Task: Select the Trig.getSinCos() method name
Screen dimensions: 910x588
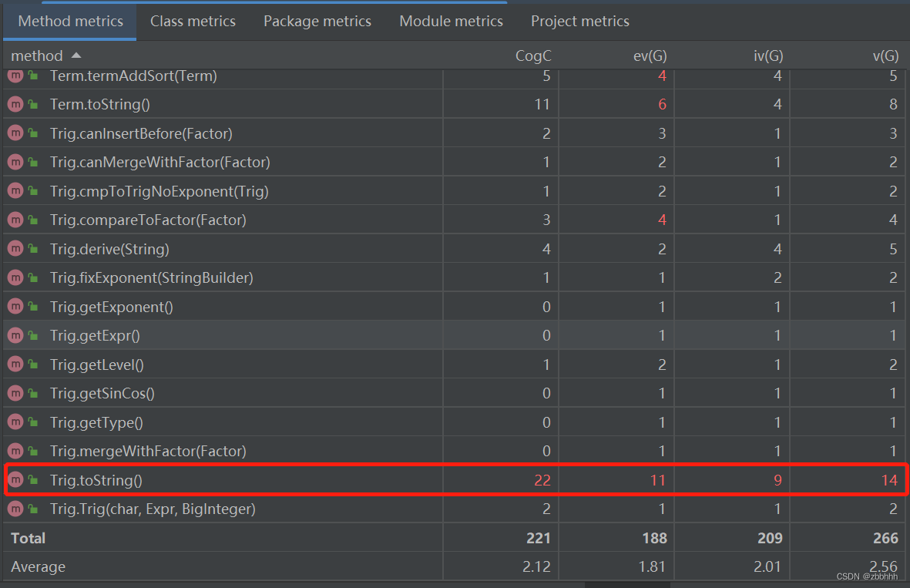Action: click(x=102, y=394)
